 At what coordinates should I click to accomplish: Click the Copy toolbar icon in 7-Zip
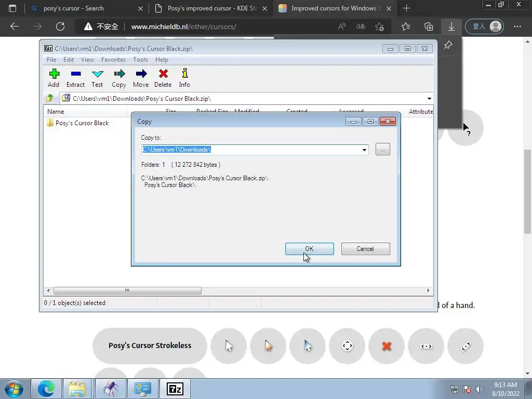point(119,78)
